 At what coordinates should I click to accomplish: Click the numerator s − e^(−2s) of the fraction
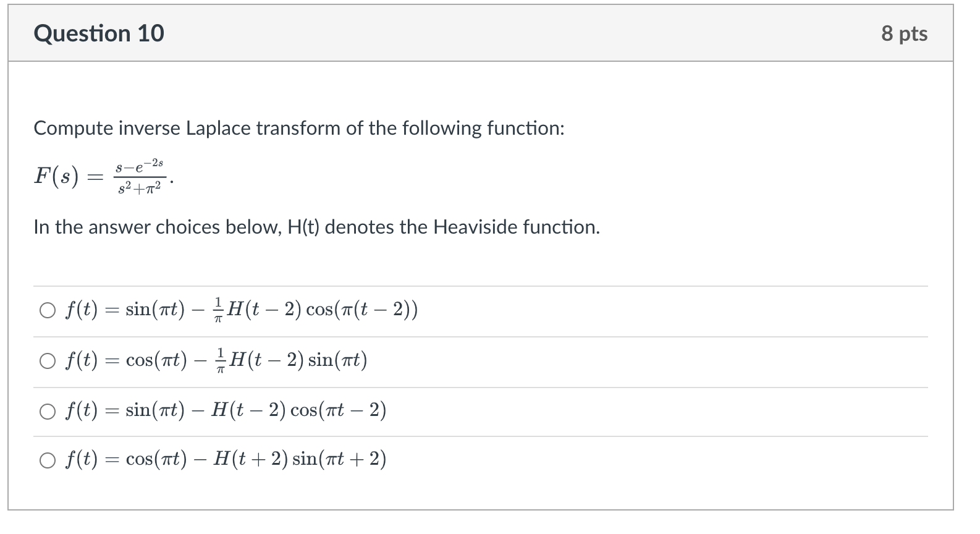click(x=139, y=166)
